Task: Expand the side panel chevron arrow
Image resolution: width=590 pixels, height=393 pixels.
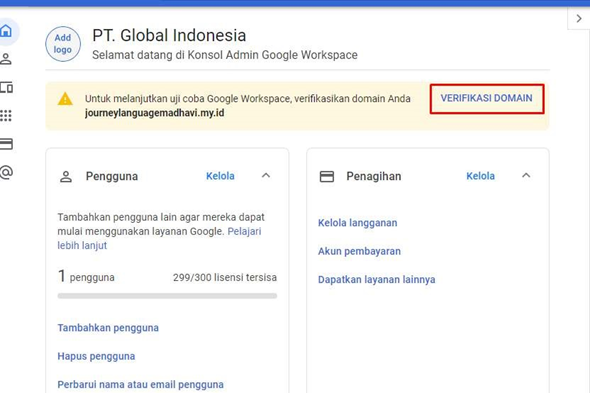Action: coord(579,18)
